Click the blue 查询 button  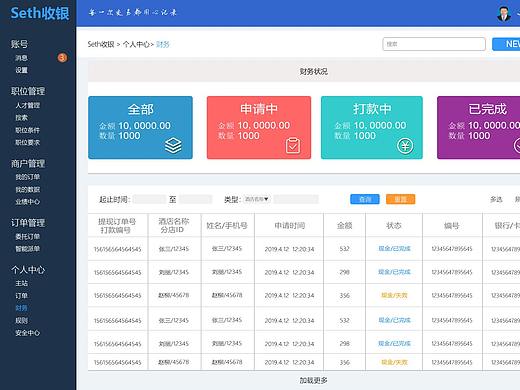pos(365,199)
